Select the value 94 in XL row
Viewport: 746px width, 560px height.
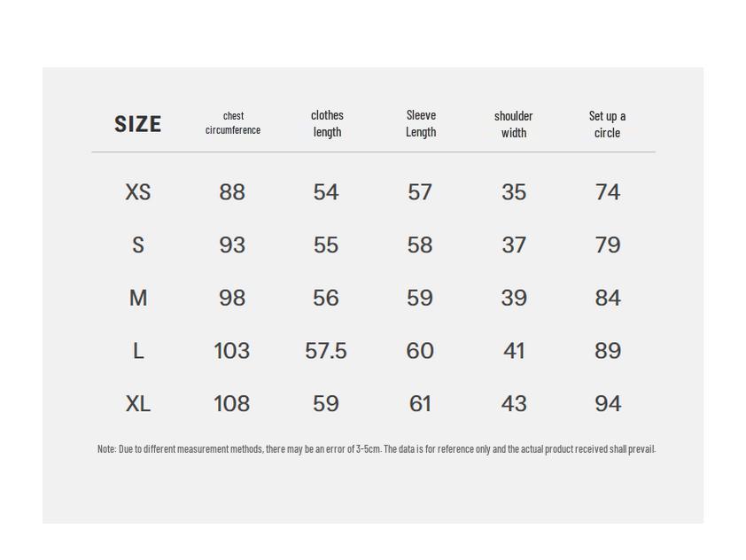tap(608, 404)
